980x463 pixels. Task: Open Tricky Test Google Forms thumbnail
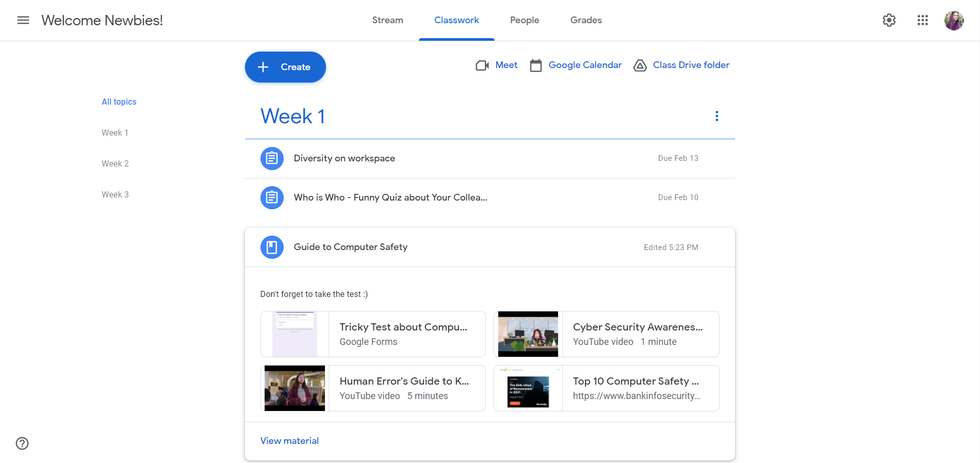[x=295, y=334]
